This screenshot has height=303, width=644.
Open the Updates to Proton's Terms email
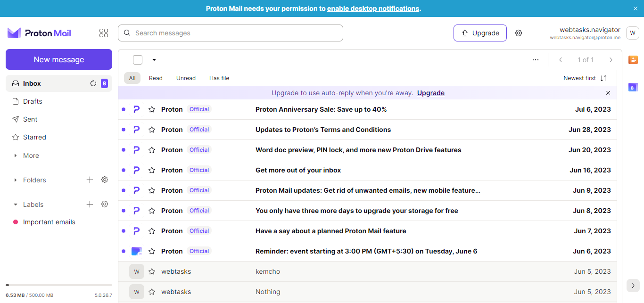(367, 130)
